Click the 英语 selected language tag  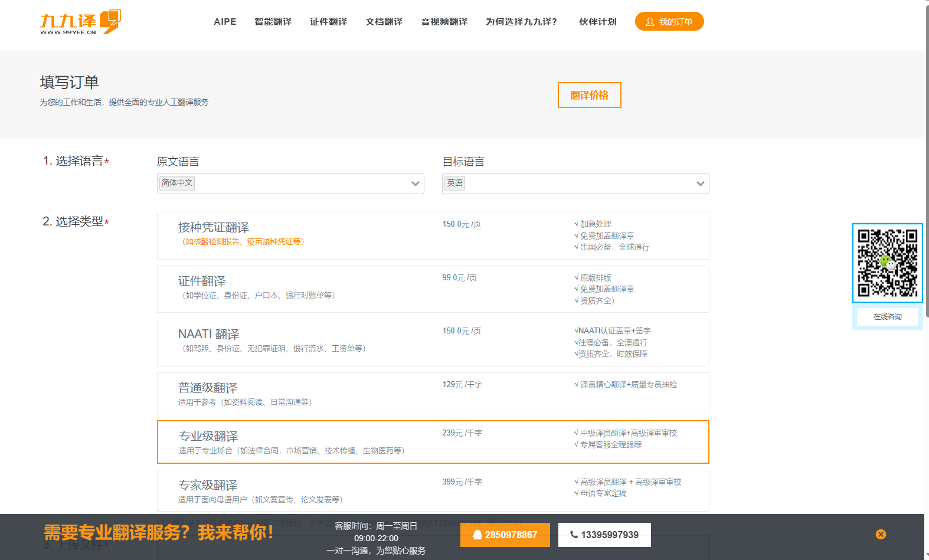[x=454, y=184]
